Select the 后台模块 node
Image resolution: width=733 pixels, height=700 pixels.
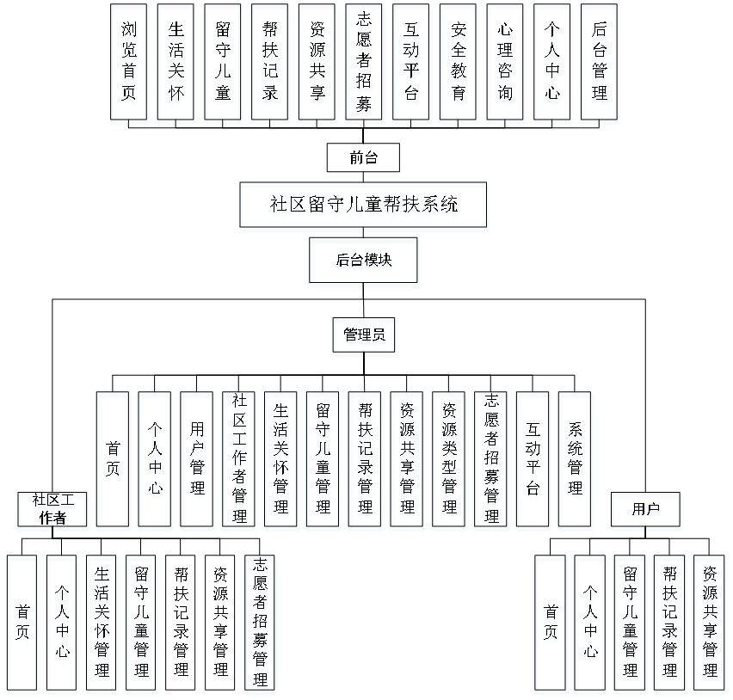tap(363, 260)
